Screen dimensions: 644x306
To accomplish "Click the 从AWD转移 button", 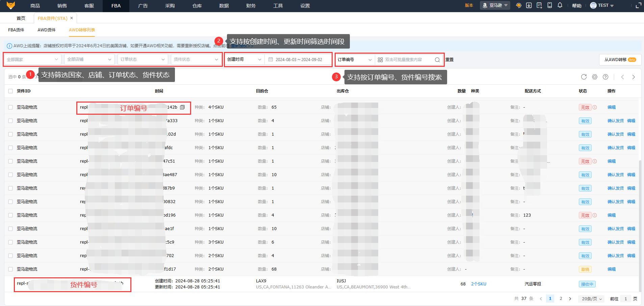I will point(620,60).
